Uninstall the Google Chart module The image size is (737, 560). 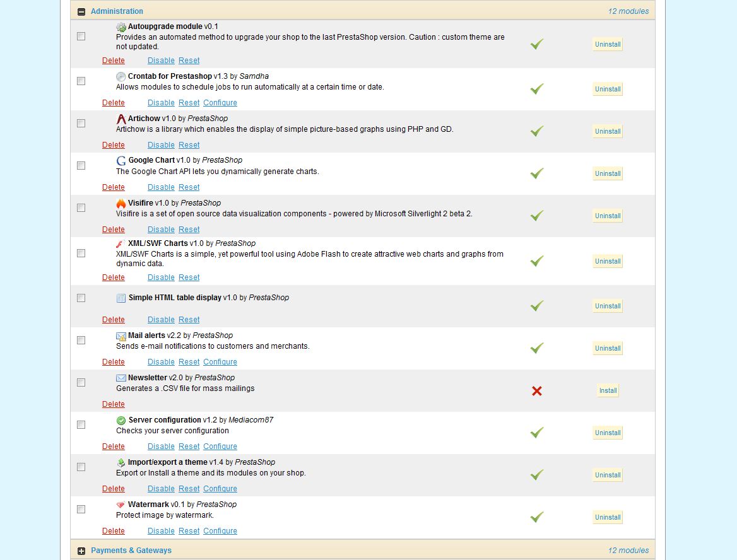click(608, 173)
